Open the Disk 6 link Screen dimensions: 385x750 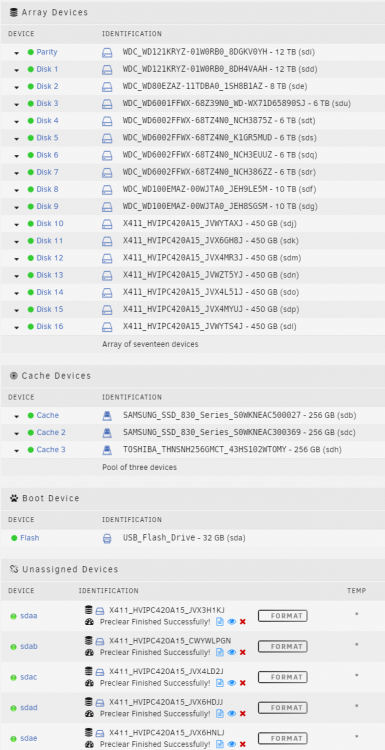(47, 155)
